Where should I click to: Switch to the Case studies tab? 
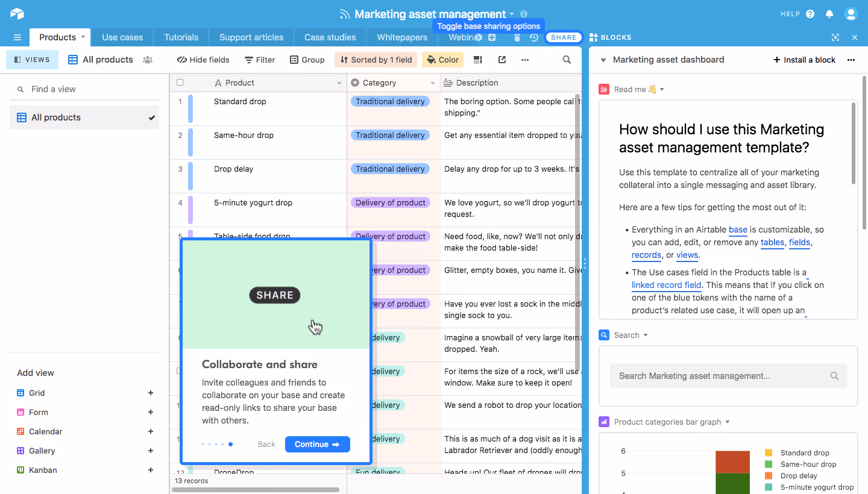330,37
